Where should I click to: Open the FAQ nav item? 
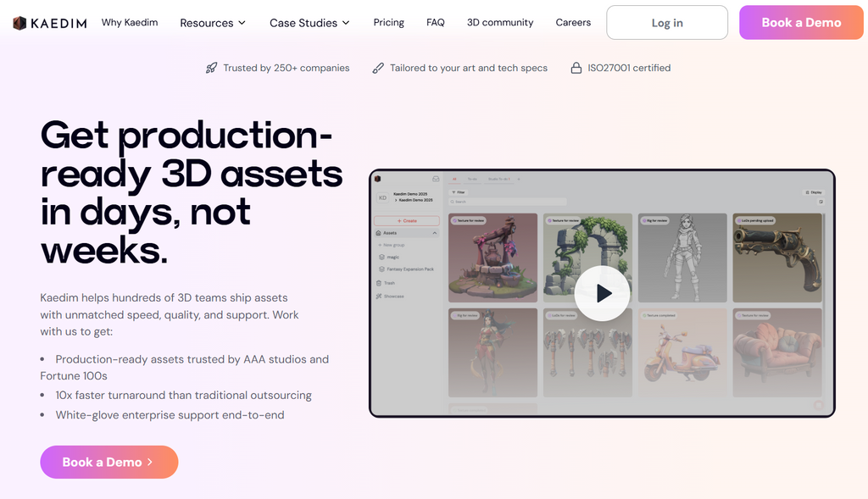click(x=435, y=23)
